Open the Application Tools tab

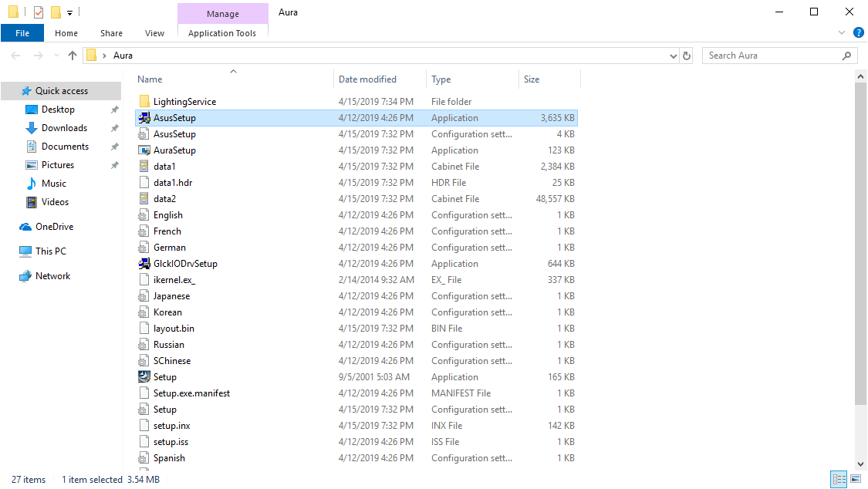click(x=222, y=33)
